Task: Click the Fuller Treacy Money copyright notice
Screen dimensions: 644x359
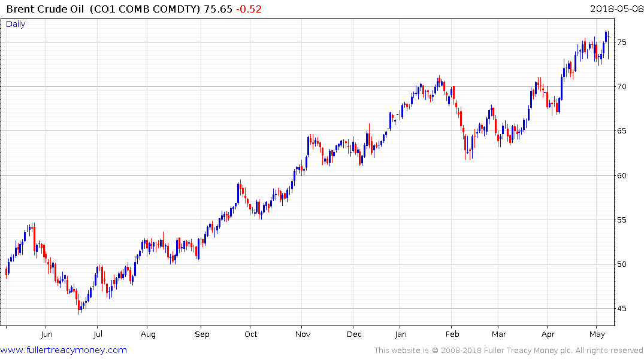Action: 509,351
